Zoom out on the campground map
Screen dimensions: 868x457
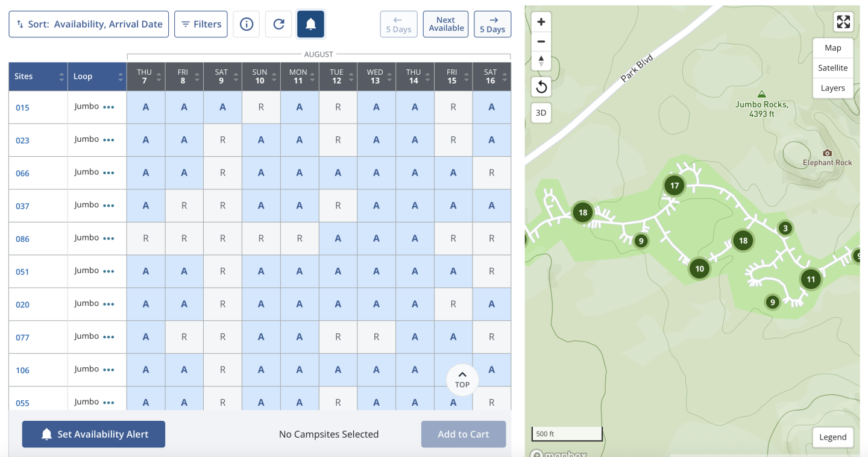541,42
